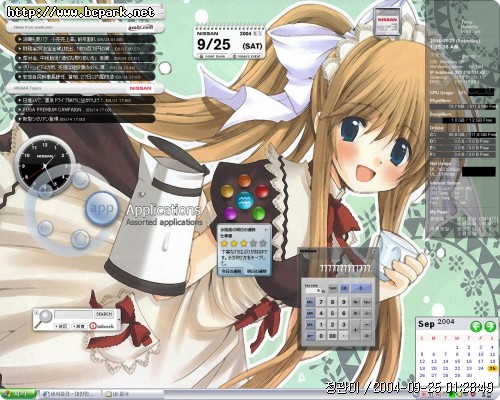Click the calculator equals key
The height and width of the screenshot is (400, 500).
pyautogui.click(x=367, y=336)
